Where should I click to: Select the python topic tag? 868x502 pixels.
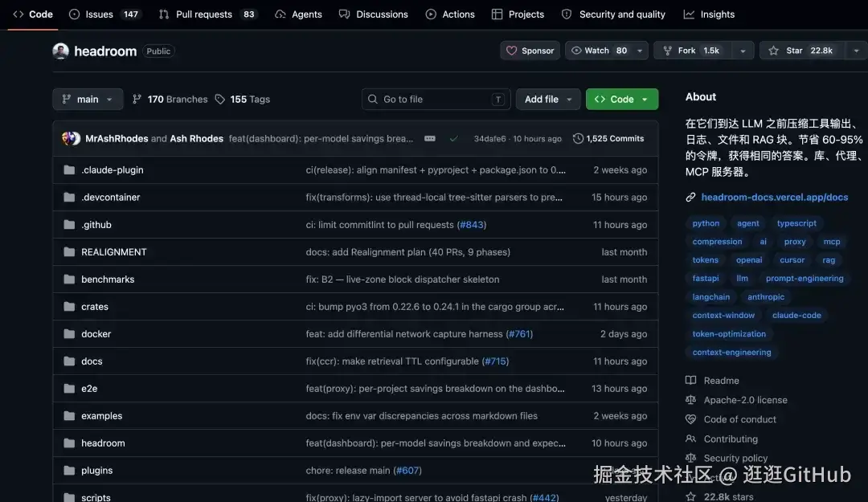(706, 223)
